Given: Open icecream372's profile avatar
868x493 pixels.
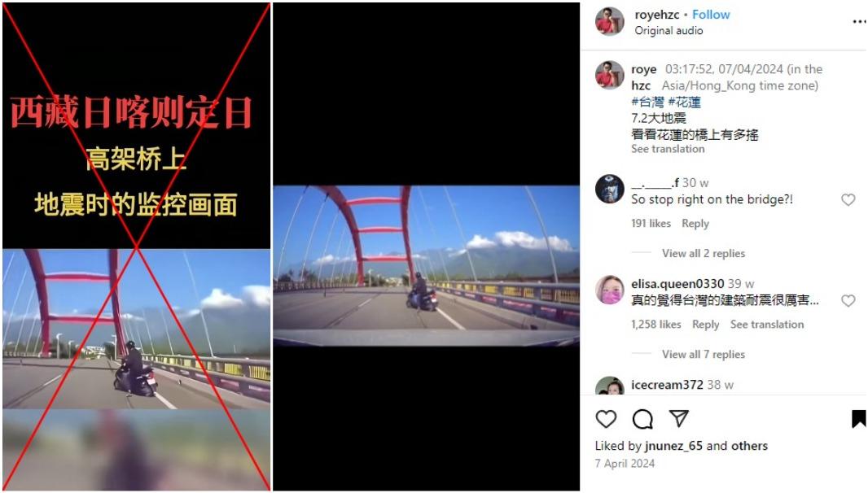Looking at the screenshot, I should [x=610, y=386].
